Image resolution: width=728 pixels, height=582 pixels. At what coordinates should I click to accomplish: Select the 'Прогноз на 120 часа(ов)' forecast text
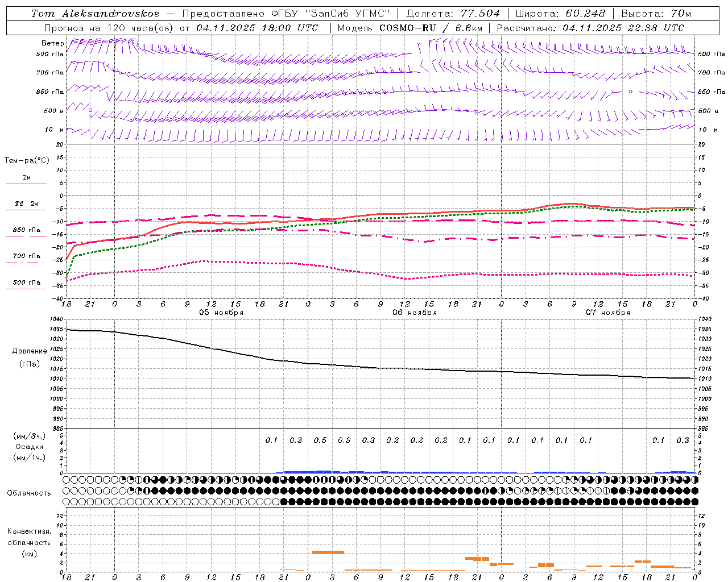pyautogui.click(x=109, y=27)
